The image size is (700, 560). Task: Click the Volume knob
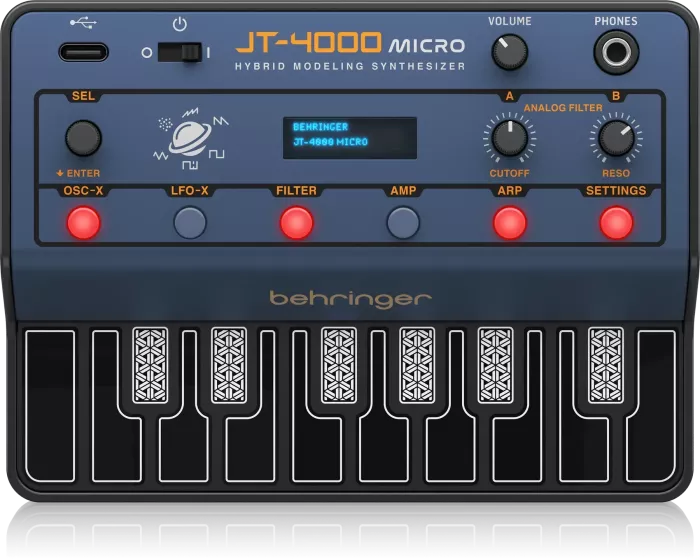click(x=509, y=48)
